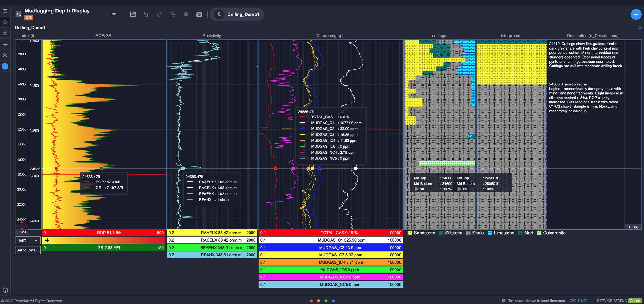Collapse the index scale with Hide expander
The height and width of the screenshot is (304, 644).
(x=21, y=232)
